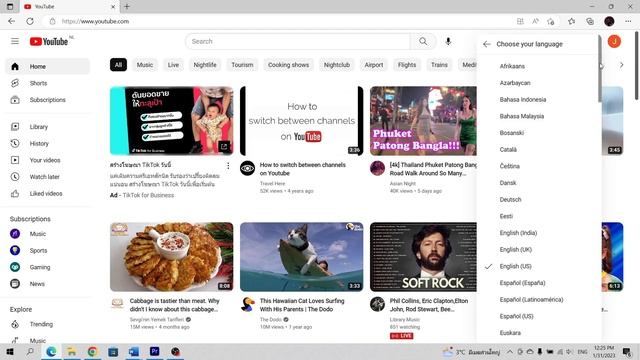Open a new browser tab
The image size is (640, 360).
click(127, 7)
